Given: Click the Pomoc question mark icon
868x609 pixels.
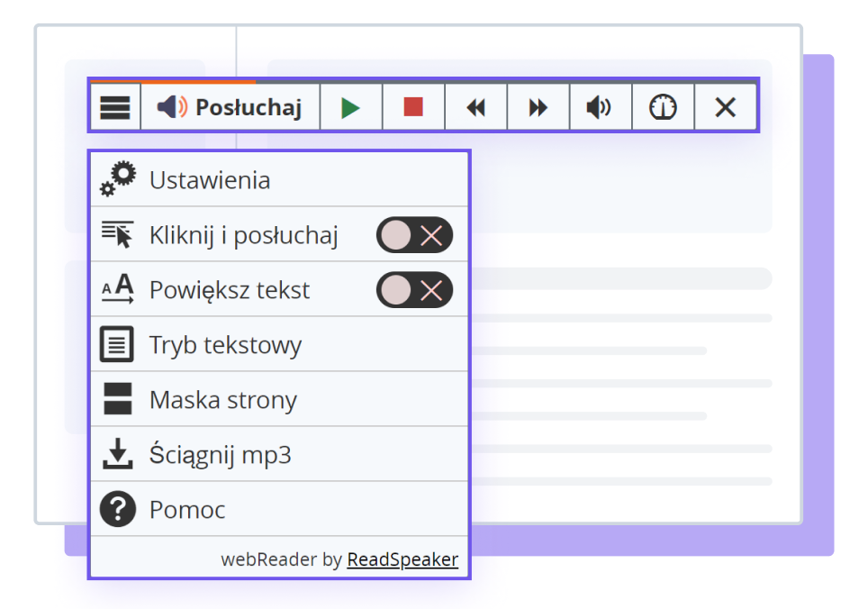Looking at the screenshot, I should [x=117, y=510].
